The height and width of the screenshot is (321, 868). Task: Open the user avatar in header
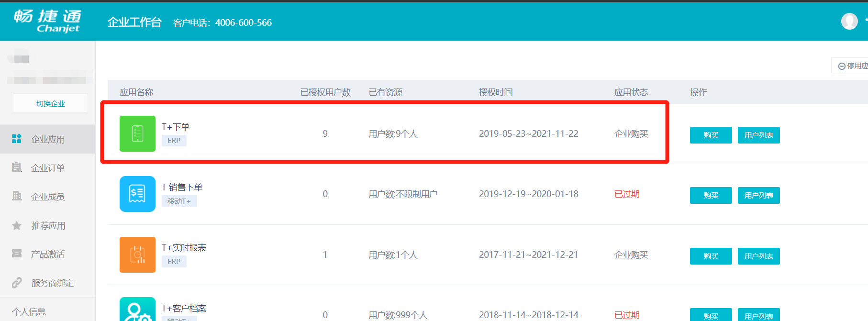click(x=849, y=21)
